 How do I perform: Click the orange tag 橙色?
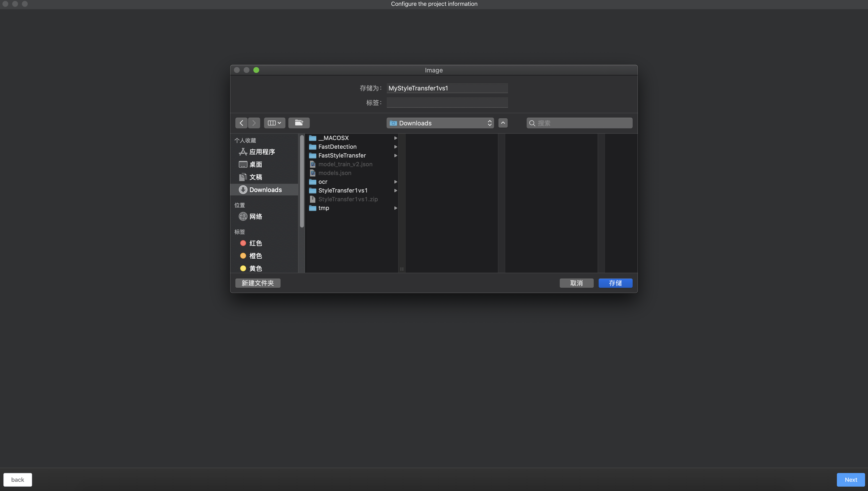[x=255, y=256]
